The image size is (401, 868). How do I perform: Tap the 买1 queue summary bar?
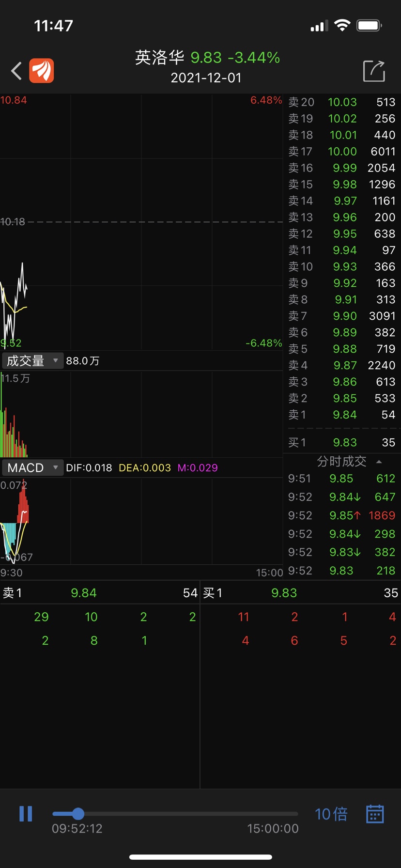300,593
